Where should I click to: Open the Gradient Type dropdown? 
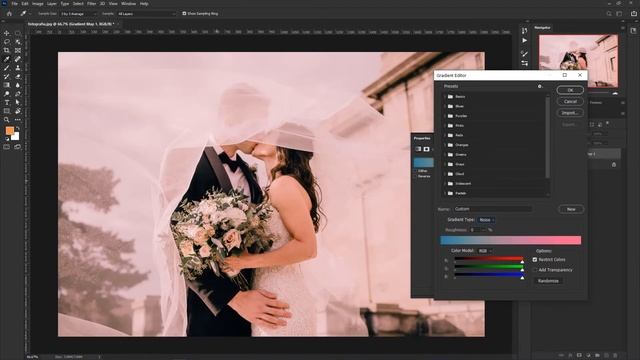487,220
